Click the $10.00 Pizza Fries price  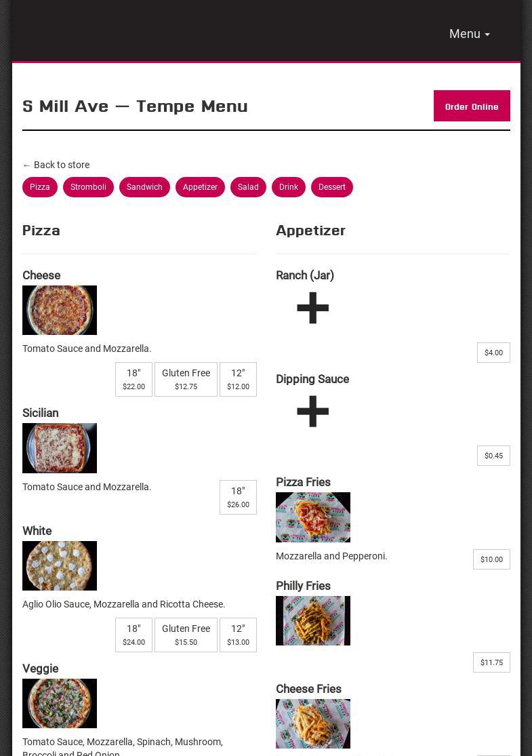491,559
